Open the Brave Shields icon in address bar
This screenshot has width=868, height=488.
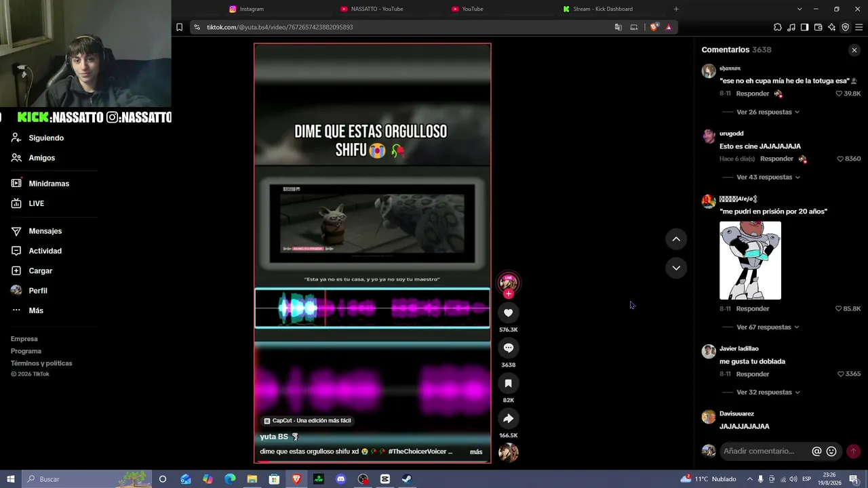point(654,27)
